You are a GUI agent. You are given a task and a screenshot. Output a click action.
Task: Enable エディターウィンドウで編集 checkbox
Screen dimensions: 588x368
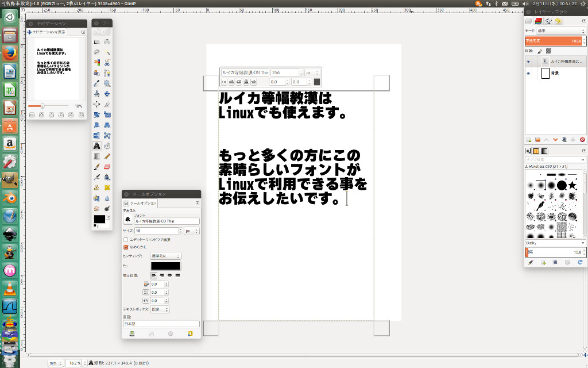[126, 240]
